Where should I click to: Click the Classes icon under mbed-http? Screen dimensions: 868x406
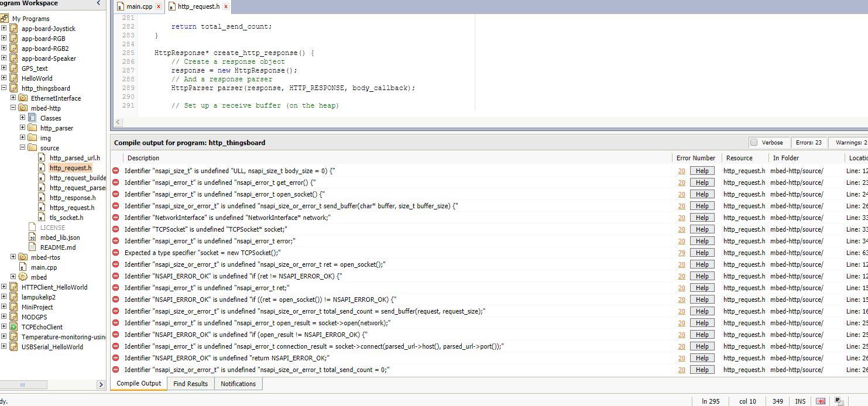(32, 118)
